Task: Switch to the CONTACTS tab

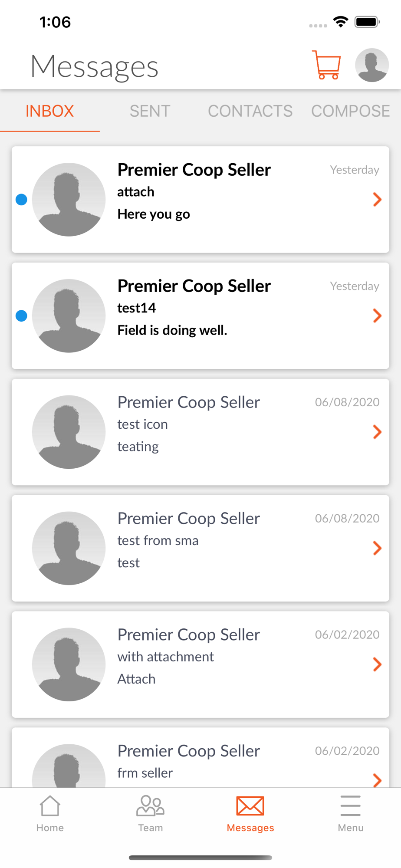Action: tap(250, 111)
